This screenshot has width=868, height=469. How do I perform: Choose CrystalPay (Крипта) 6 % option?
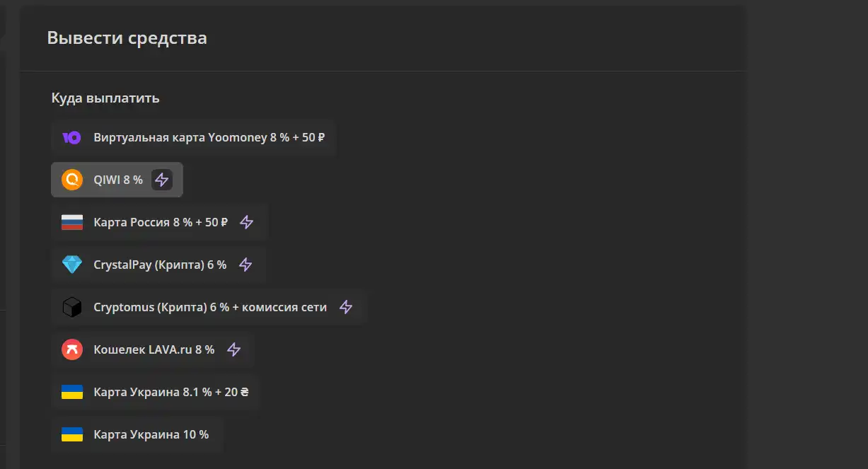point(158,265)
